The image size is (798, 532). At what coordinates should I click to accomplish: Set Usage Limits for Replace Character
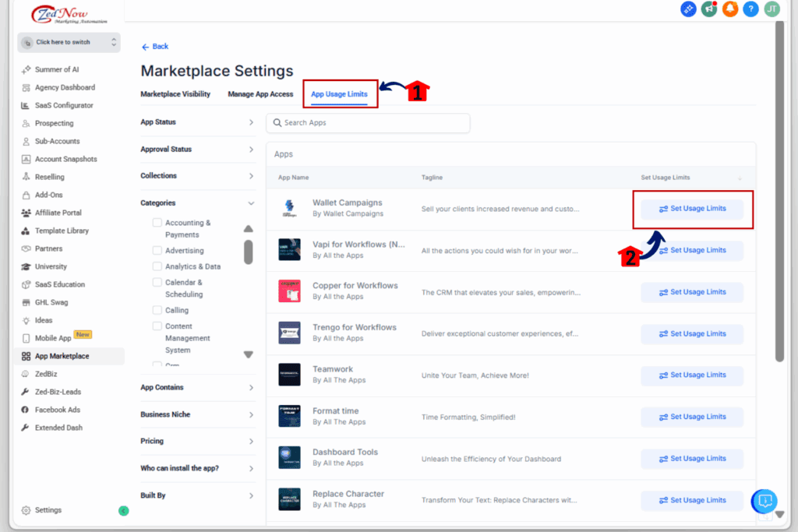click(x=692, y=501)
